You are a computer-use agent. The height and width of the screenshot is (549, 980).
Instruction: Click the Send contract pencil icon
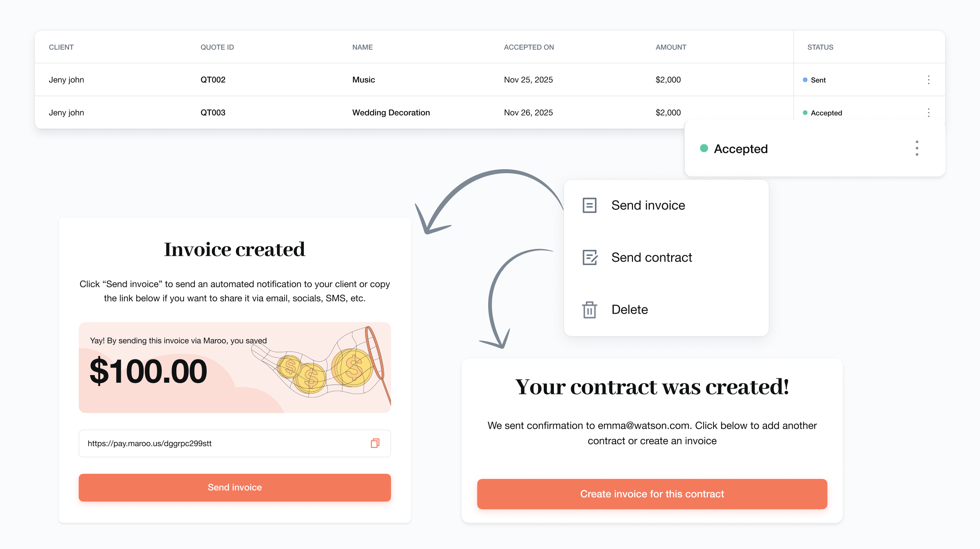tap(590, 257)
